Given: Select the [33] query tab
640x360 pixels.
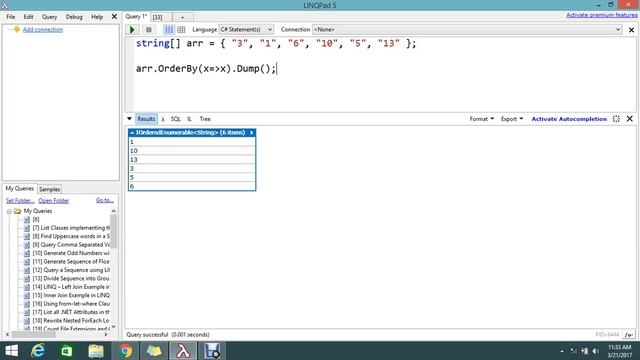Looking at the screenshot, I should point(158,17).
